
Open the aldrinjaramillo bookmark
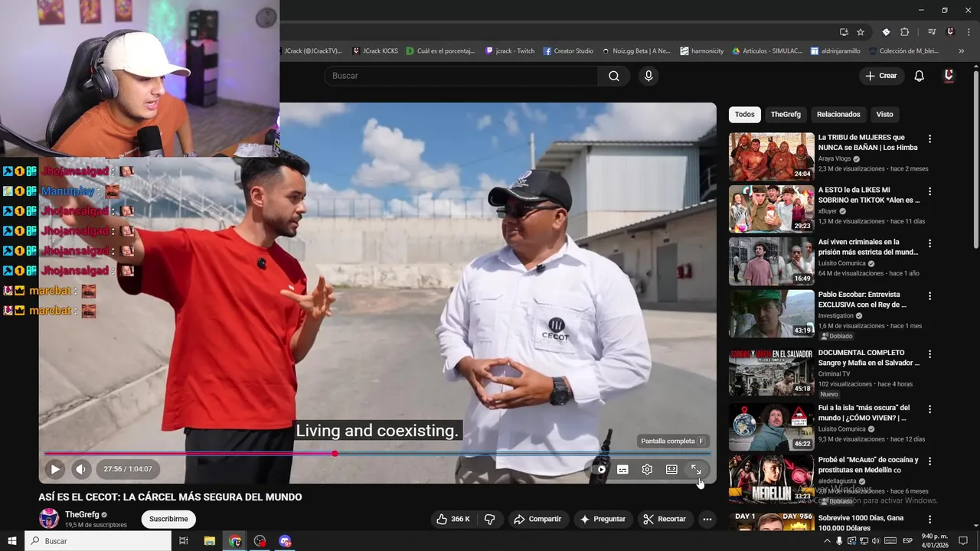coord(836,51)
